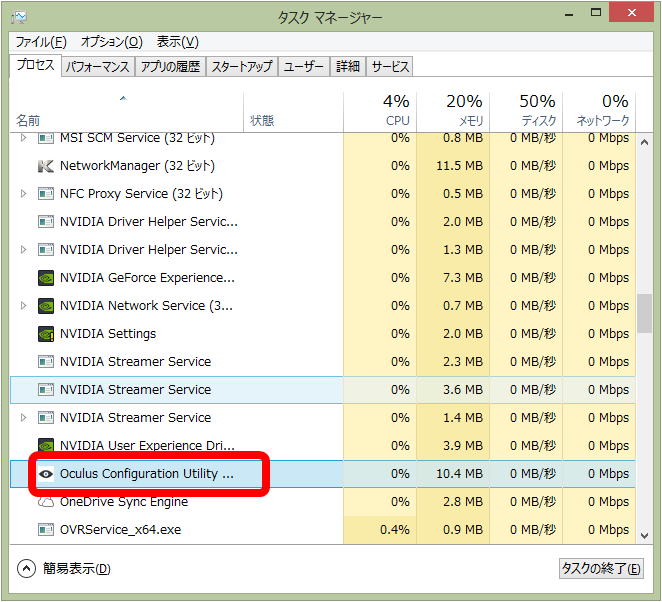Viewport: 662px width, 602px height.
Task: Switch to the アプリの履歴 tab
Action: [x=170, y=67]
